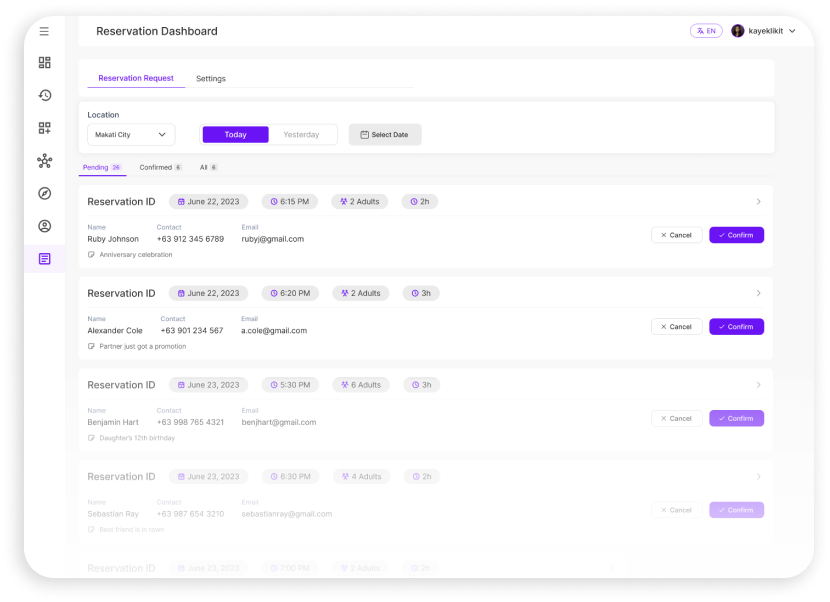Image resolution: width=830 pixels, height=602 pixels.
Task: Select the Today date toggle
Action: coord(236,134)
